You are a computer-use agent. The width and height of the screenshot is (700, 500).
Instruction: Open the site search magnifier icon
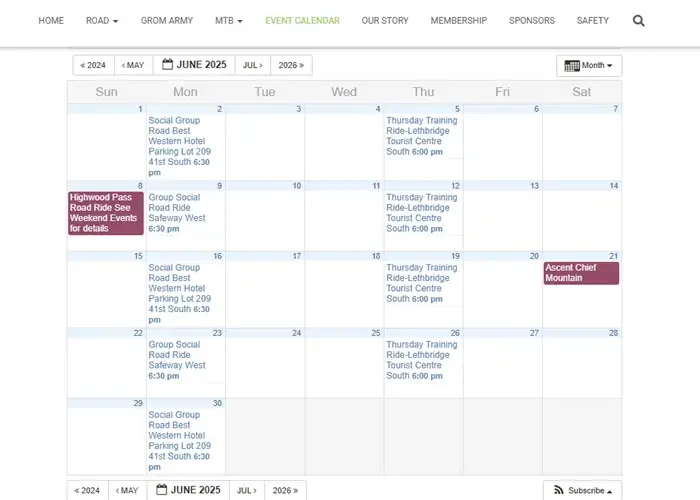pyautogui.click(x=638, y=21)
